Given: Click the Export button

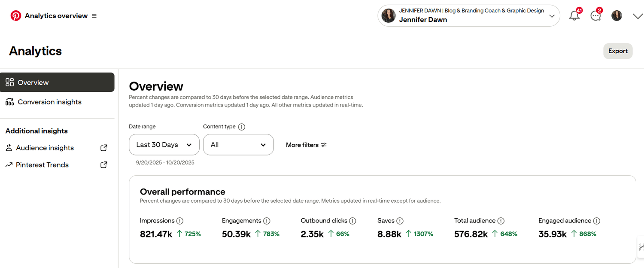Looking at the screenshot, I should [618, 51].
